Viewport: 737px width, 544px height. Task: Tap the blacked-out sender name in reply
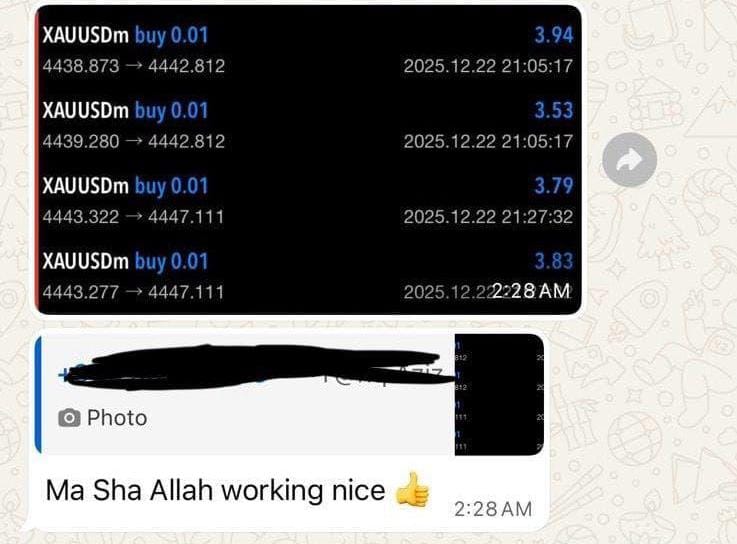click(x=256, y=368)
